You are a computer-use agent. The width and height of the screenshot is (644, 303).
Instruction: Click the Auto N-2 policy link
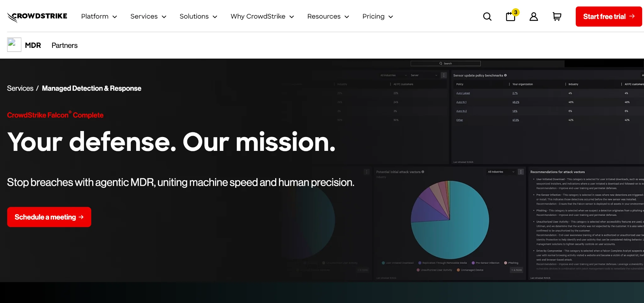click(x=461, y=111)
